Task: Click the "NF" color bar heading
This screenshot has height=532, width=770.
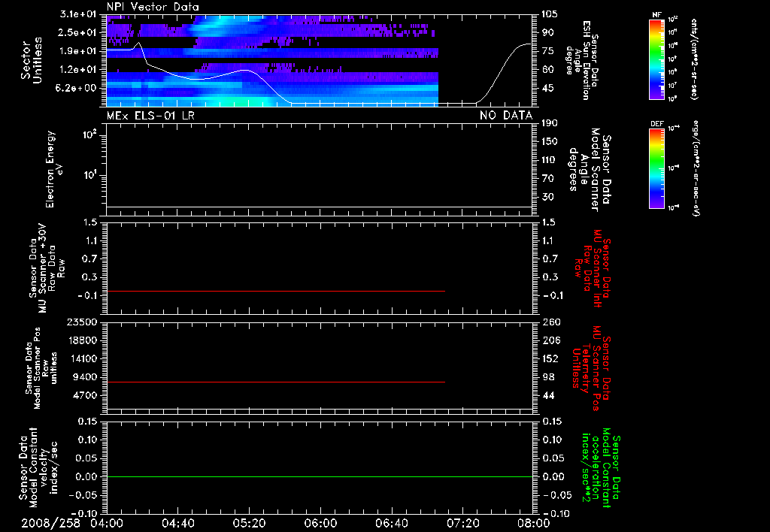Action: [x=657, y=15]
